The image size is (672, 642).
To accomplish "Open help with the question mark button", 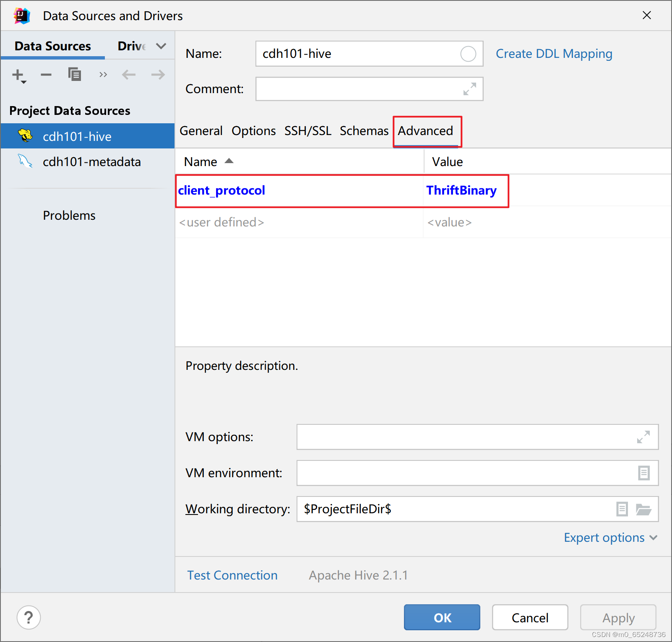I will tap(29, 618).
